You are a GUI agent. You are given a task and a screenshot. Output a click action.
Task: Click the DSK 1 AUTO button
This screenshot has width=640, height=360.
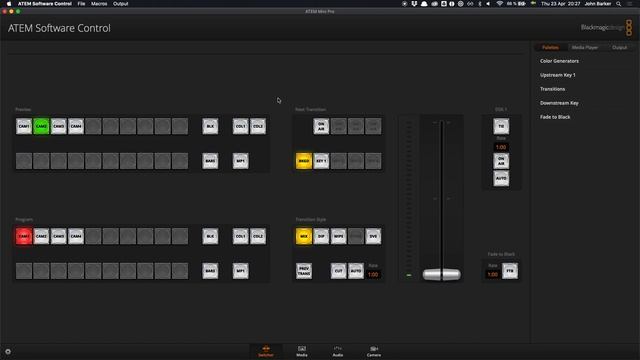(501, 178)
